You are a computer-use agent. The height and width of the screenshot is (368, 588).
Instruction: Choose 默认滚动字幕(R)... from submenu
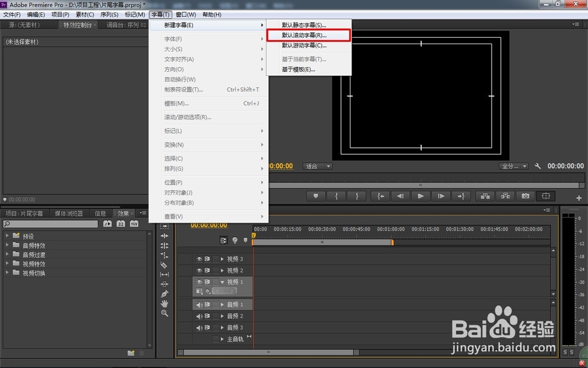click(x=309, y=35)
